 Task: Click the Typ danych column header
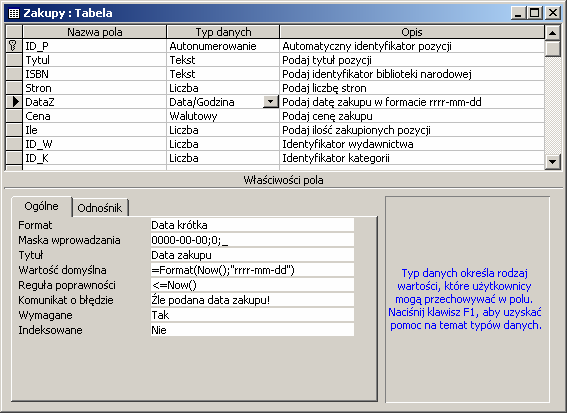(223, 32)
